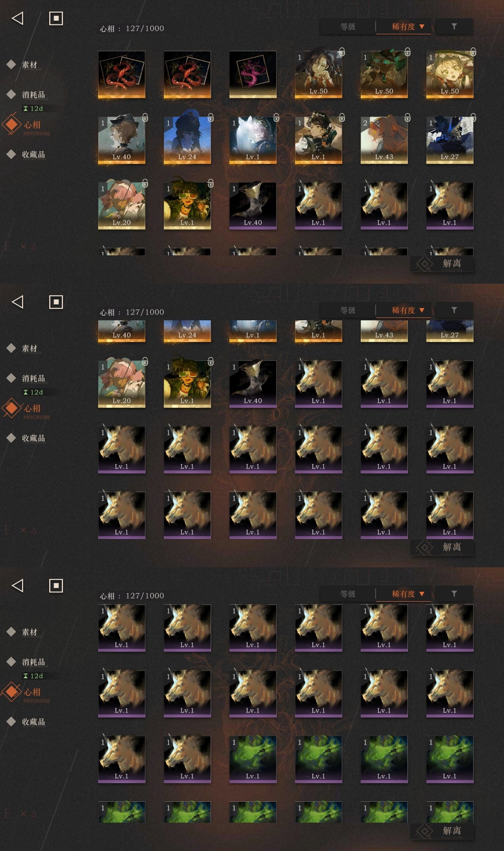Tap the 解离 button in the topmost screen

pyautogui.click(x=442, y=264)
